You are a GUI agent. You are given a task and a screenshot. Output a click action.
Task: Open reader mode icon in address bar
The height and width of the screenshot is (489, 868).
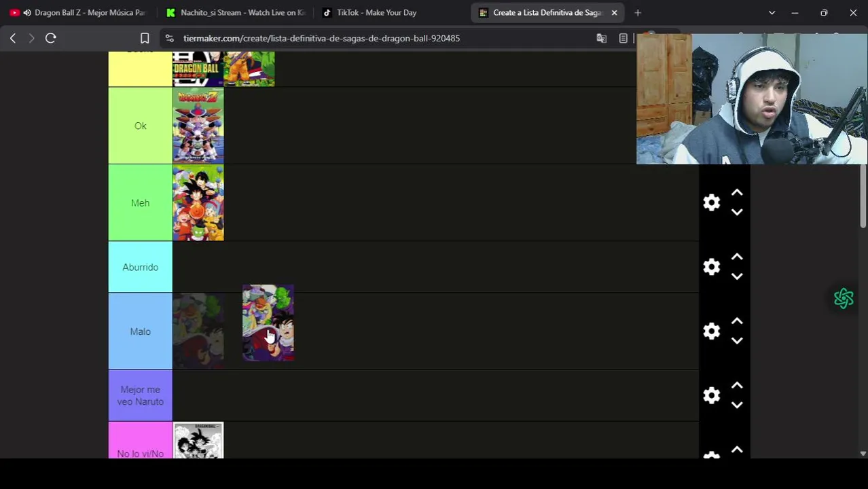pyautogui.click(x=623, y=38)
